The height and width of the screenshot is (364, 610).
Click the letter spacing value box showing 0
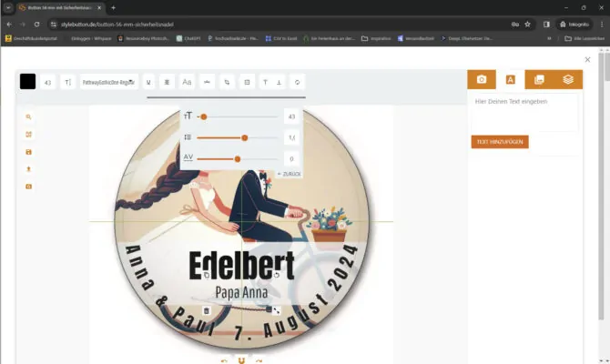291,159
